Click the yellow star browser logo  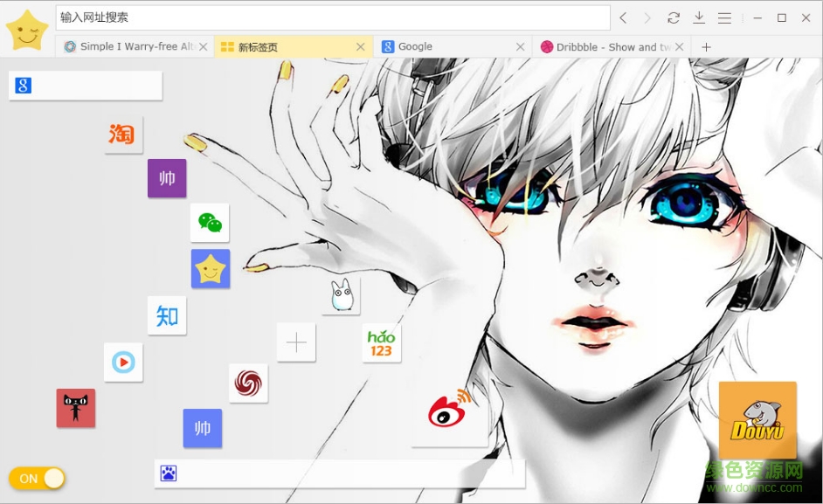click(x=25, y=28)
